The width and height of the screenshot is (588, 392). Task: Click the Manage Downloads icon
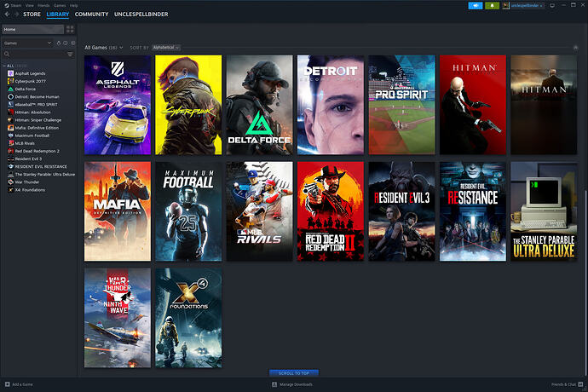coord(274,384)
